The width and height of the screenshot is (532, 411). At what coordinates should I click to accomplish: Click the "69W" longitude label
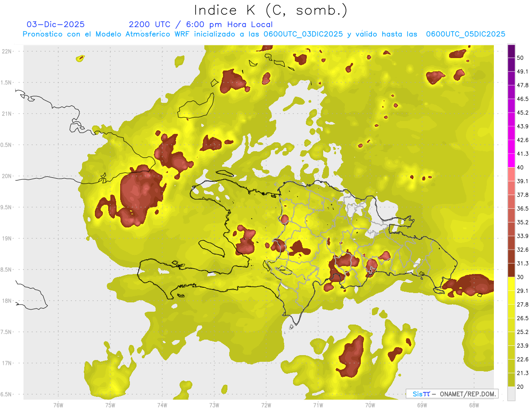[x=422, y=405]
